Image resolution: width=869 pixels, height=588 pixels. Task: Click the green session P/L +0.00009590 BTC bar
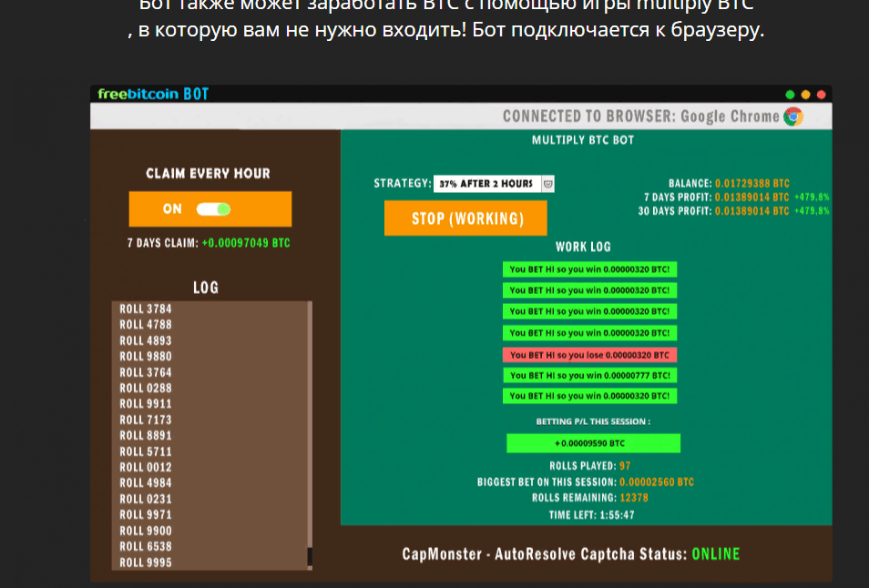click(593, 443)
